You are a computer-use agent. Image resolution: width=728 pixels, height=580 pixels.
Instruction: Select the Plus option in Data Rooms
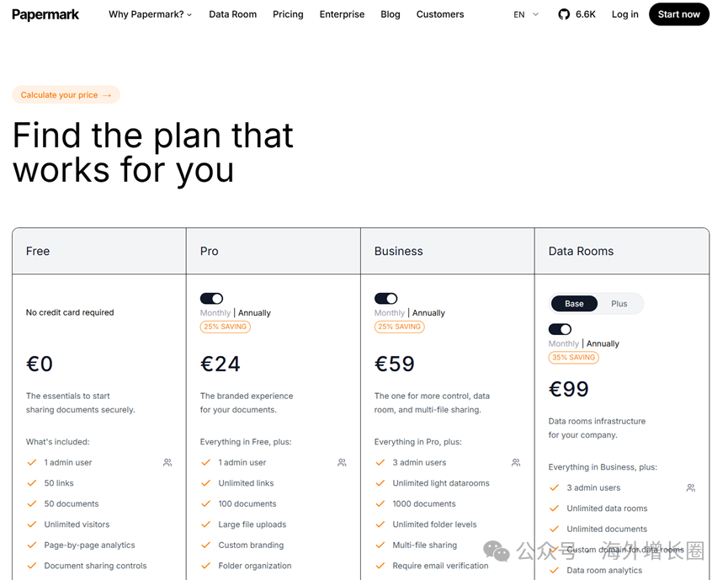[x=619, y=304]
